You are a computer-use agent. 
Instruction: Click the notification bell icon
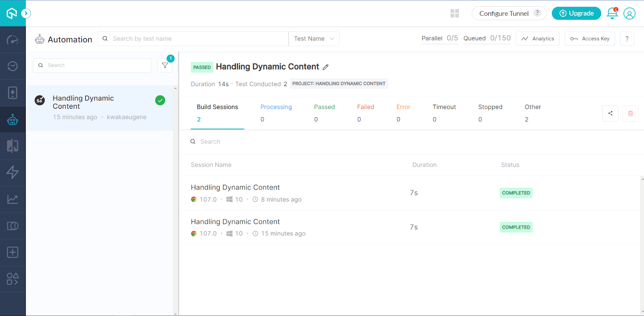[612, 13]
